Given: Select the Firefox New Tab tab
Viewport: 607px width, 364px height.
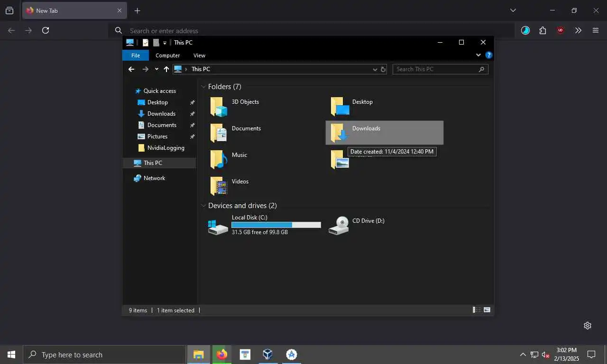Looking at the screenshot, I should (x=74, y=10).
